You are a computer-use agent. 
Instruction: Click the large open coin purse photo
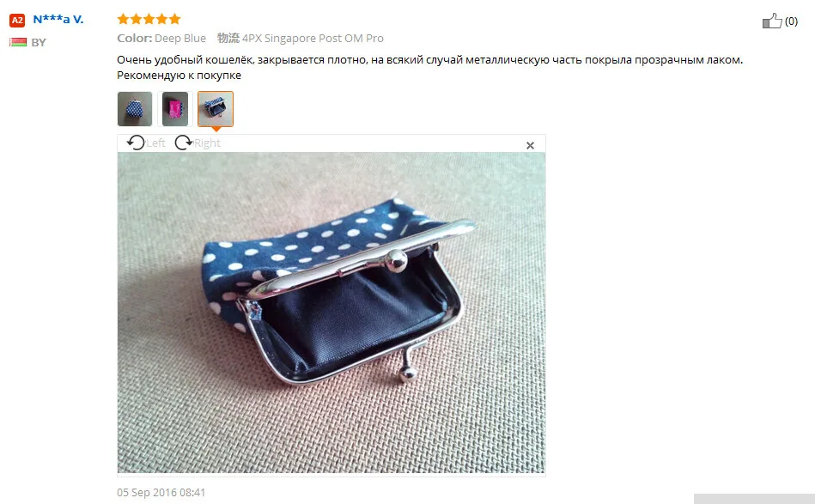(x=331, y=313)
